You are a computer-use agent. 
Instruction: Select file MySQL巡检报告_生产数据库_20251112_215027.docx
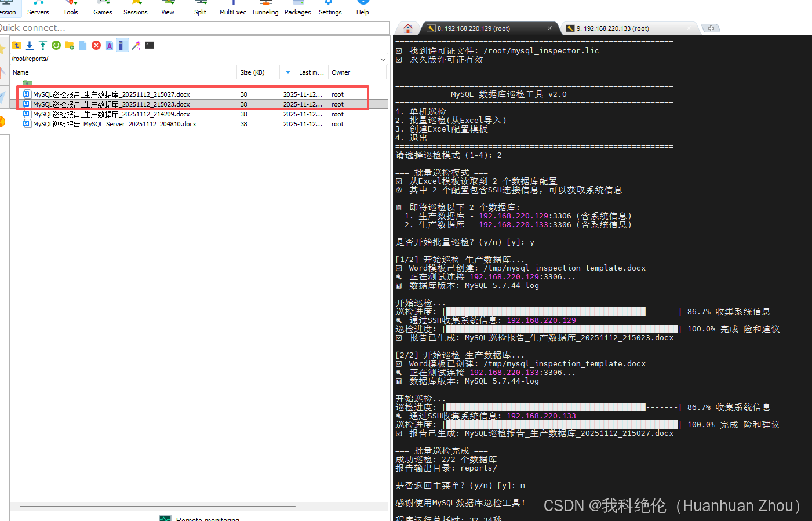click(111, 94)
